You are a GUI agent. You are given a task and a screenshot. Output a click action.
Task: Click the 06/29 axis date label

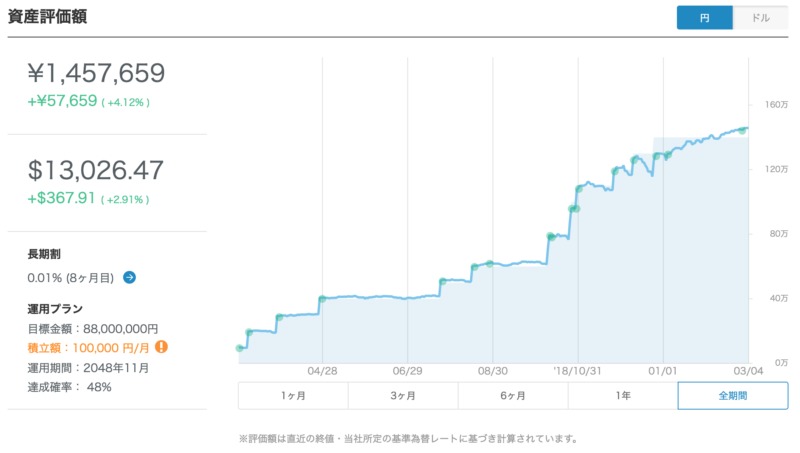pyautogui.click(x=407, y=371)
